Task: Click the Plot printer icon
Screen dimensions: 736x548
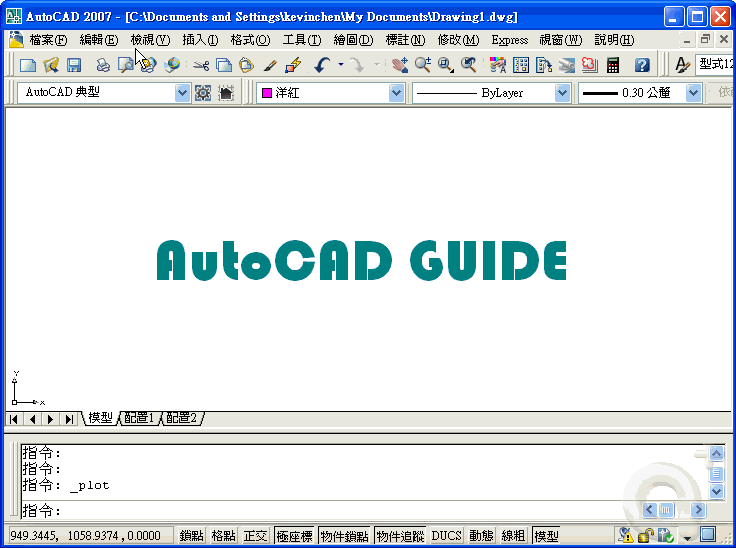Action: [x=103, y=65]
